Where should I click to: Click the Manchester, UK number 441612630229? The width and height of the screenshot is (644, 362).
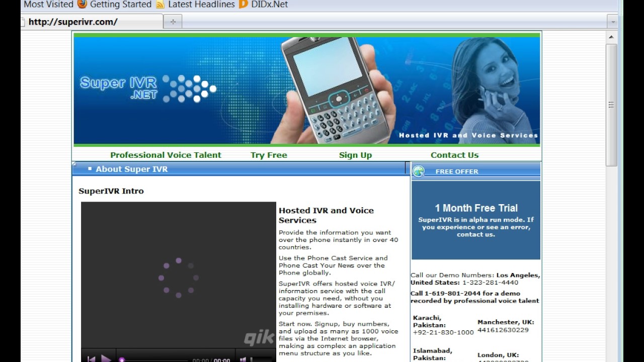(x=503, y=330)
